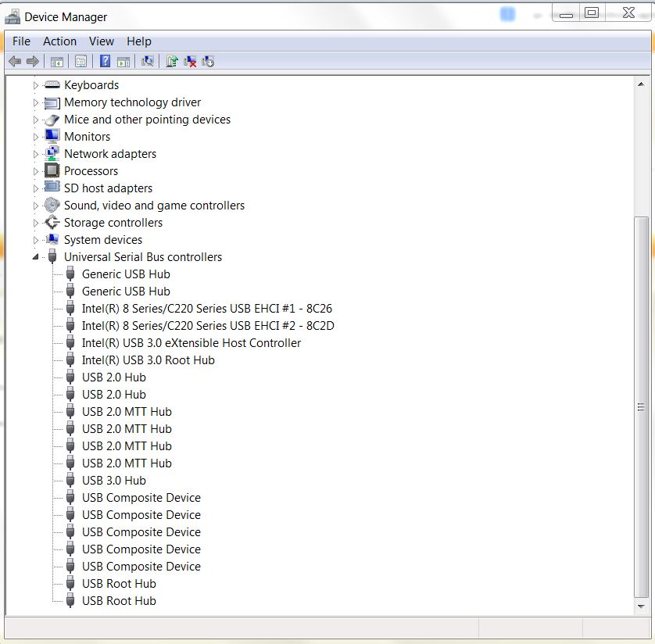
Task: Expand Sound, video and game controllers
Action: click(35, 206)
